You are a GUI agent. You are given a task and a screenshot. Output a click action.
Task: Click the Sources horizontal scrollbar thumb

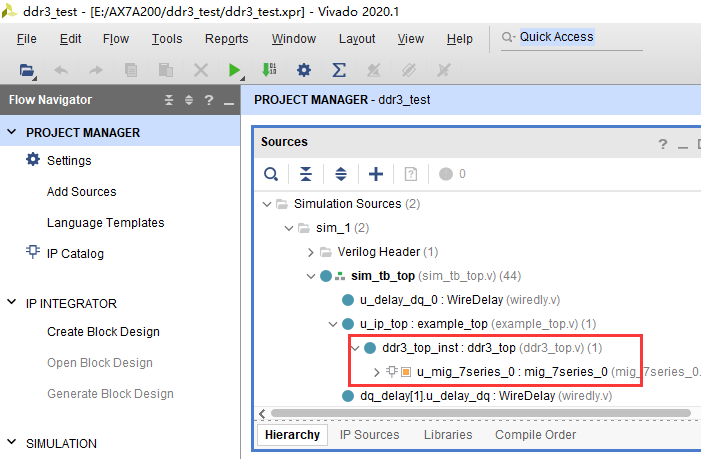click(x=481, y=413)
